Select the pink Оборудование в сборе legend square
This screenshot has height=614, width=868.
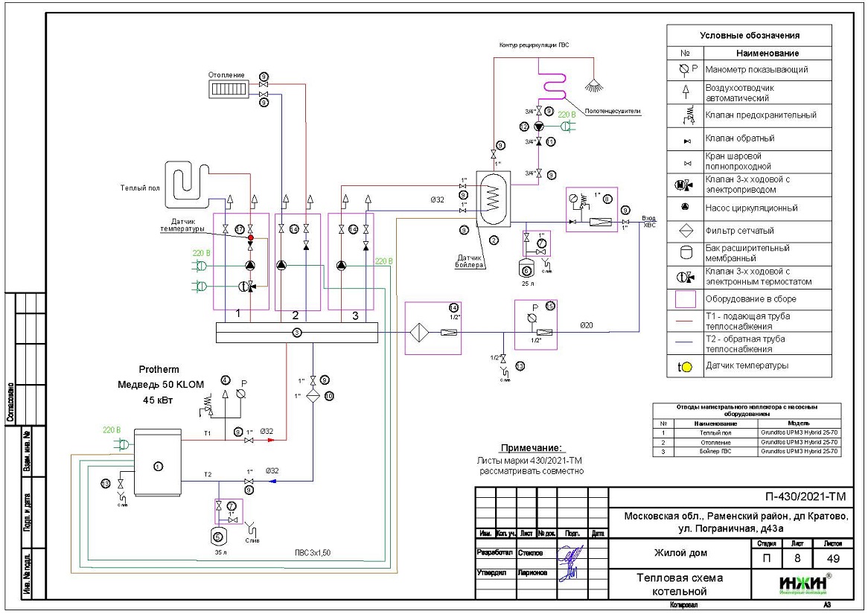click(x=685, y=299)
